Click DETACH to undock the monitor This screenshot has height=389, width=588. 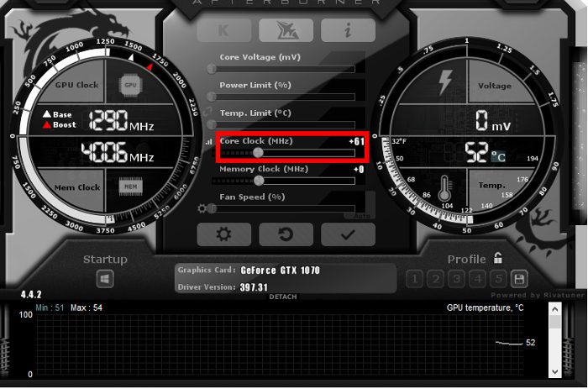click(x=283, y=297)
